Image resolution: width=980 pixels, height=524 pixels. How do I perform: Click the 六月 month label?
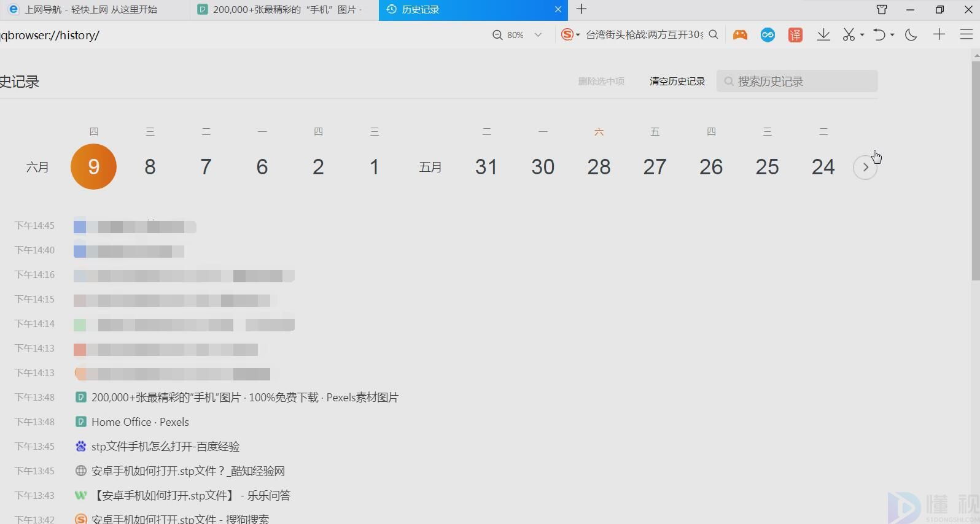coord(37,167)
